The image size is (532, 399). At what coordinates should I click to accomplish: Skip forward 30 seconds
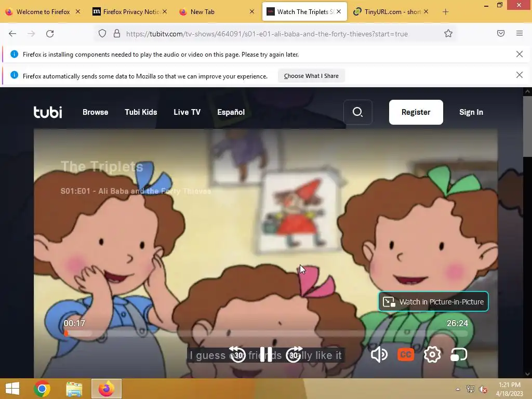tap(294, 355)
